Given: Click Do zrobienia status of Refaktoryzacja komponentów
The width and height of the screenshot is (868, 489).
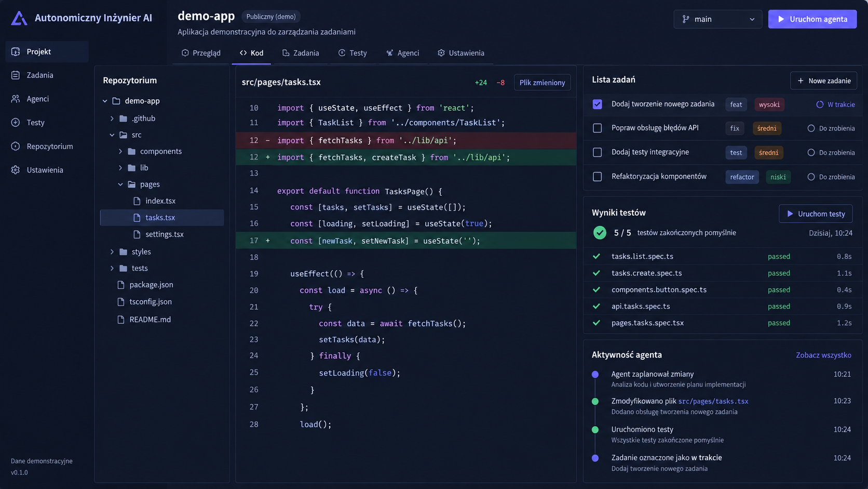Looking at the screenshot, I should pos(831,177).
